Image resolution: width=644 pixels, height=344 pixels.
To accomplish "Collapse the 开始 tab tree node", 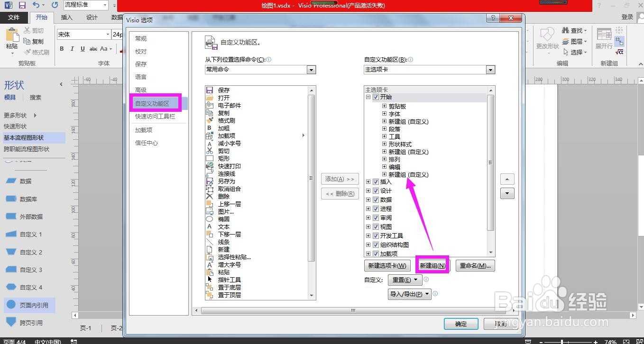I will point(368,97).
